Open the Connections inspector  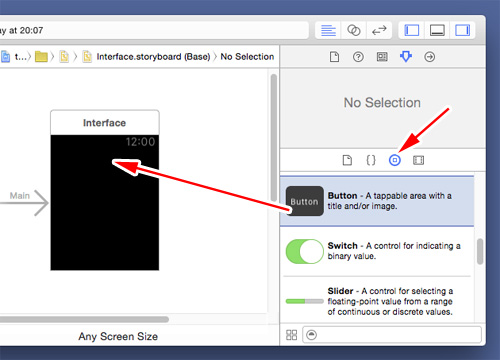(x=430, y=57)
